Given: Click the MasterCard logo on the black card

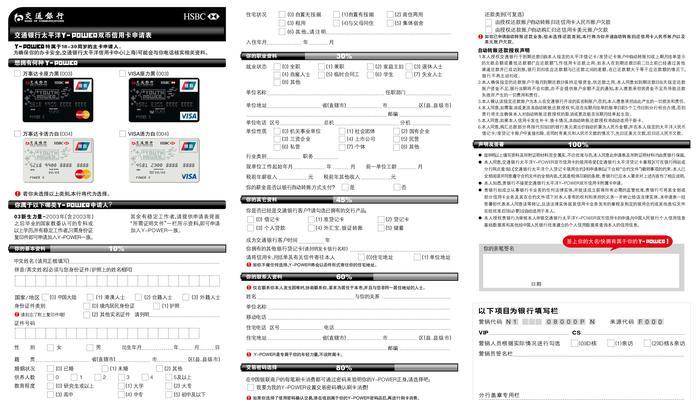Looking at the screenshot, I should (82, 115).
